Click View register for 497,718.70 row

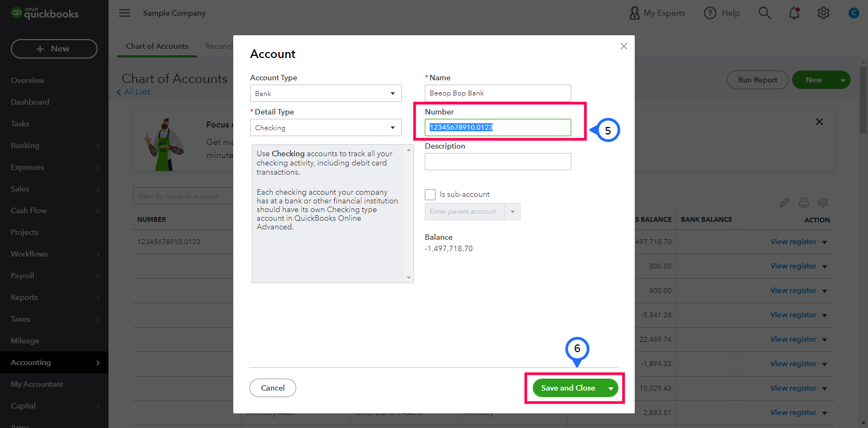[x=793, y=242]
